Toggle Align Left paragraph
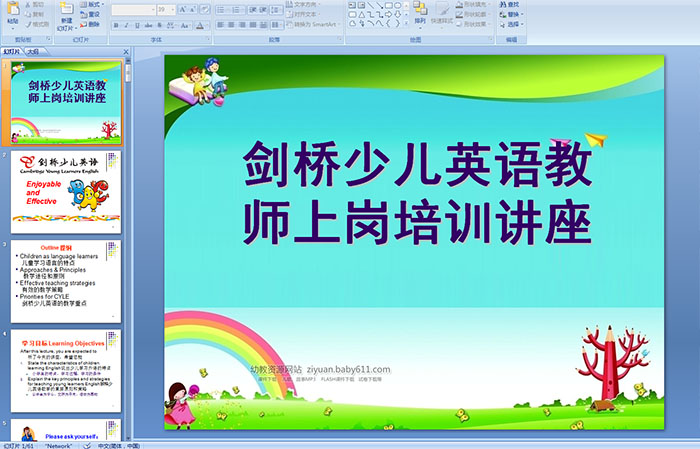The width and height of the screenshot is (700, 449). pos(220,25)
